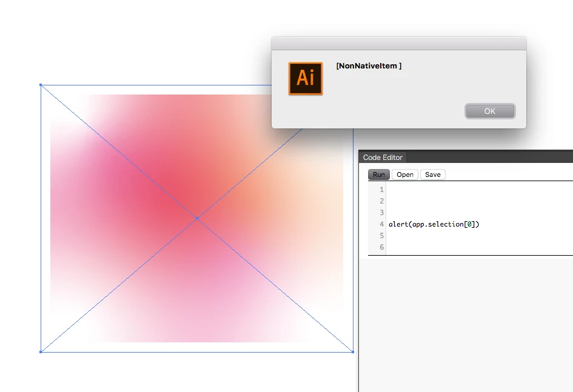This screenshot has width=573, height=392.
Task: Click the [NonNativeItem ] alert message text
Action: 369,65
